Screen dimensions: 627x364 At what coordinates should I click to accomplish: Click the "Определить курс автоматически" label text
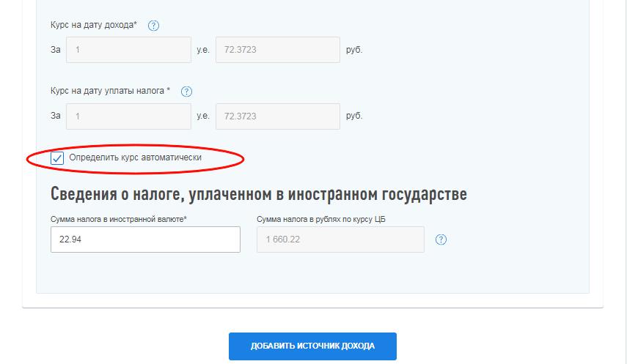135,157
